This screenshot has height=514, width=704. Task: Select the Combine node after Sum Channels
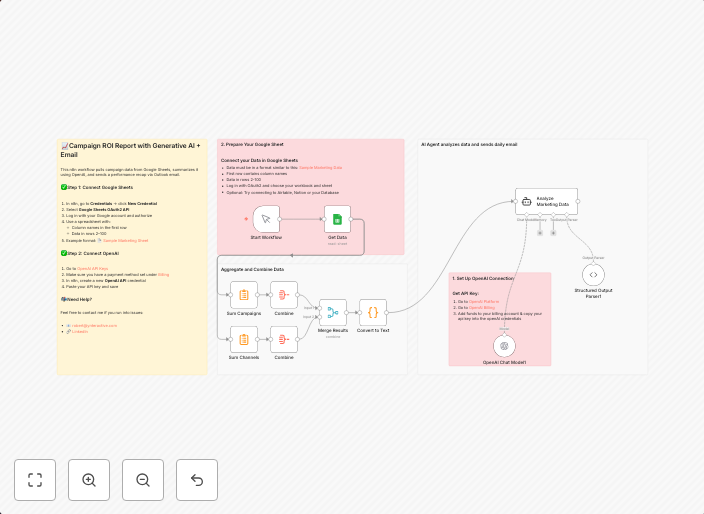tap(284, 339)
